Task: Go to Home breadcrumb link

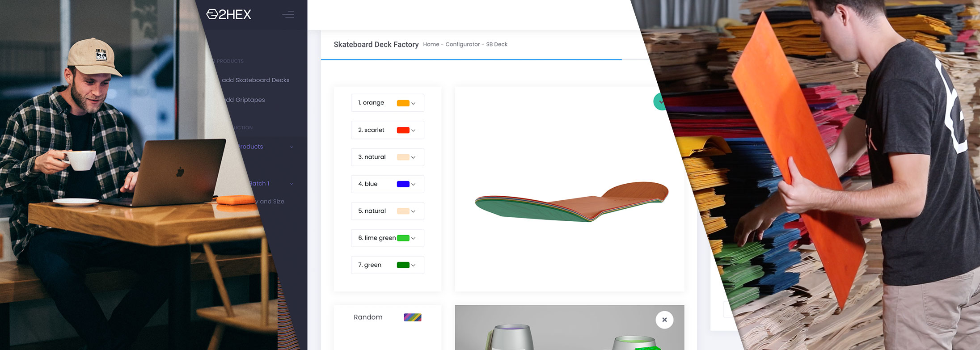Action: point(431,44)
